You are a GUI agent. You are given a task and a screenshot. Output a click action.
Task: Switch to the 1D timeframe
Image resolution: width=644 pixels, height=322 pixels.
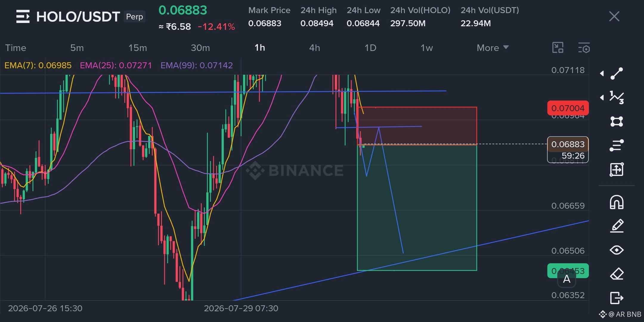pyautogui.click(x=370, y=48)
